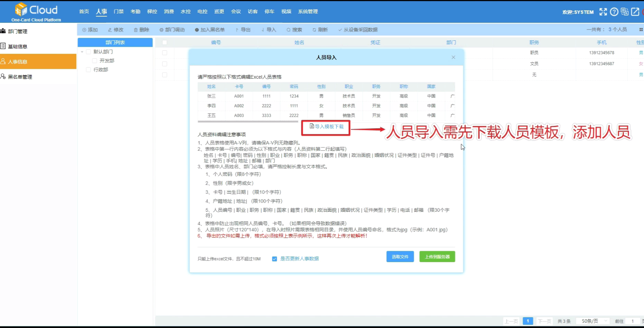Click the 文员 job cell

[x=534, y=64]
